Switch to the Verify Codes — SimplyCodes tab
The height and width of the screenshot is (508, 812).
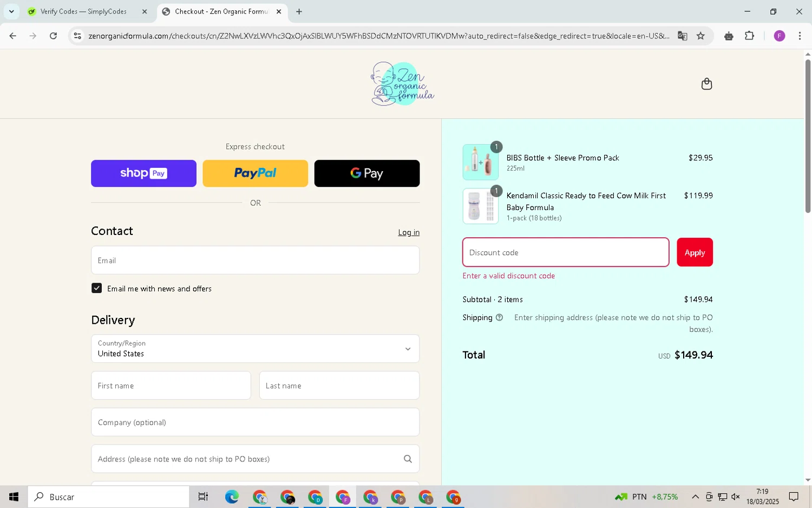tap(84, 11)
